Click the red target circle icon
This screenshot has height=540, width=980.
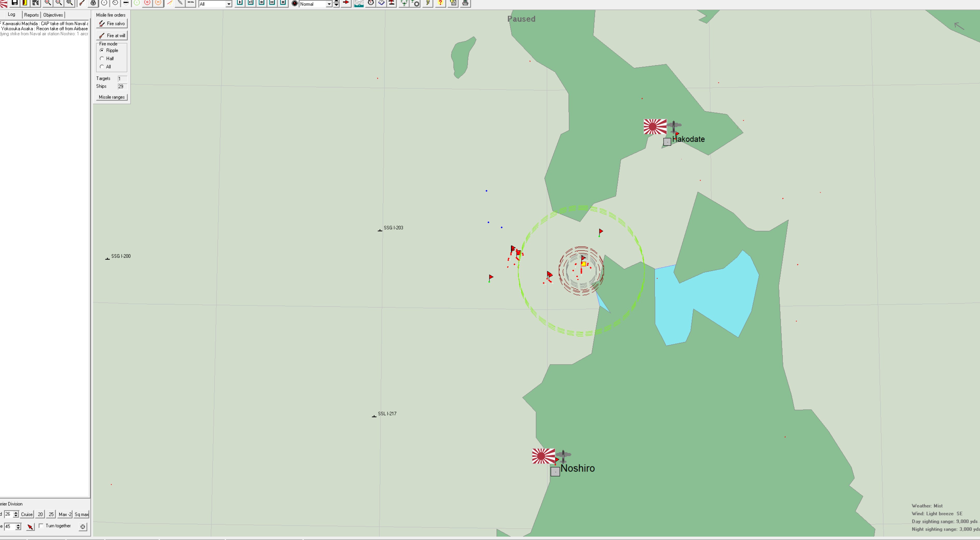click(x=147, y=3)
